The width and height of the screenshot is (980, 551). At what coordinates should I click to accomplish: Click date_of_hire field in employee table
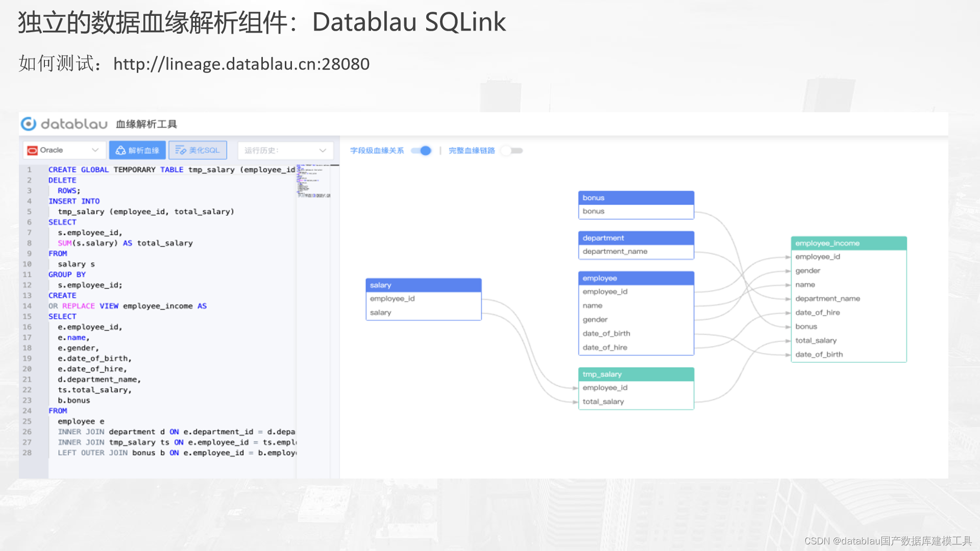point(636,347)
